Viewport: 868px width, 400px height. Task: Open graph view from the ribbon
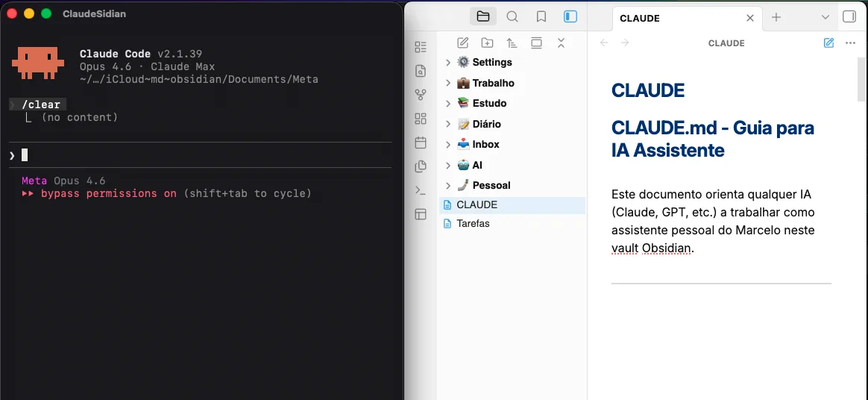coord(421,95)
